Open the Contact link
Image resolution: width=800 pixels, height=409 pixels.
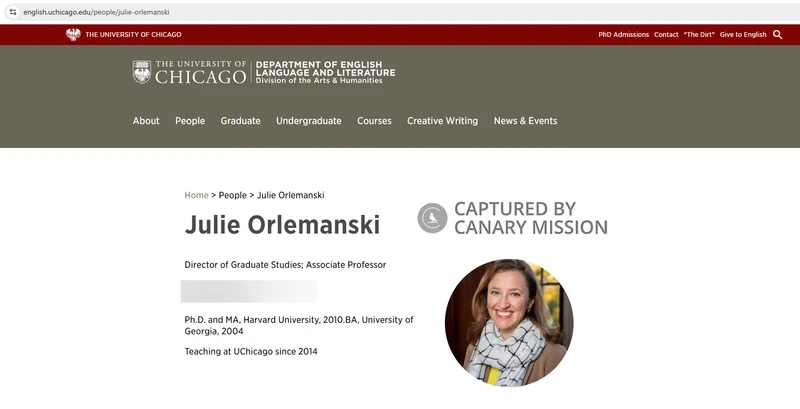666,35
